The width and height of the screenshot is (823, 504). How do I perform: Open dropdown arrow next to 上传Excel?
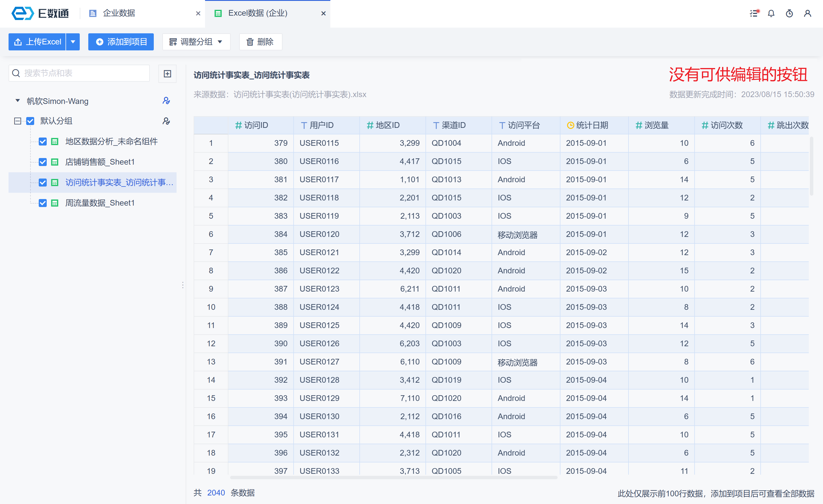pyautogui.click(x=73, y=42)
